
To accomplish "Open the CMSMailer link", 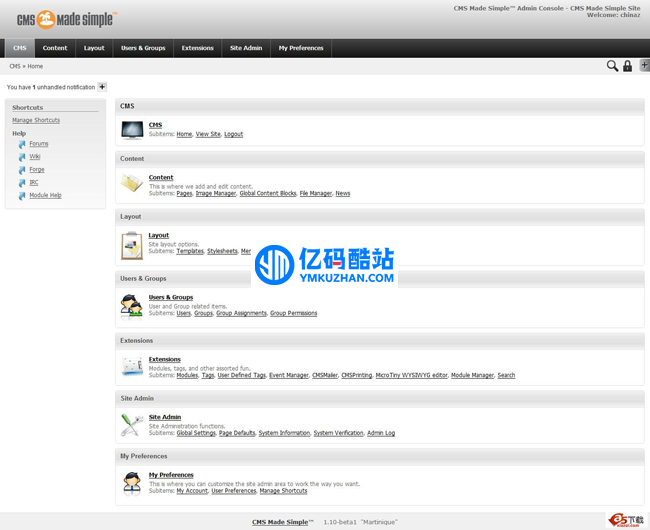I will [x=325, y=375].
